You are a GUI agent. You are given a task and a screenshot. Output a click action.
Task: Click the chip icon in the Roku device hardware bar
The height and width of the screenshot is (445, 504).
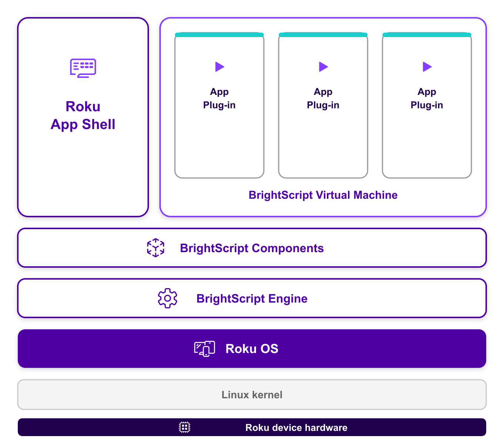185,427
